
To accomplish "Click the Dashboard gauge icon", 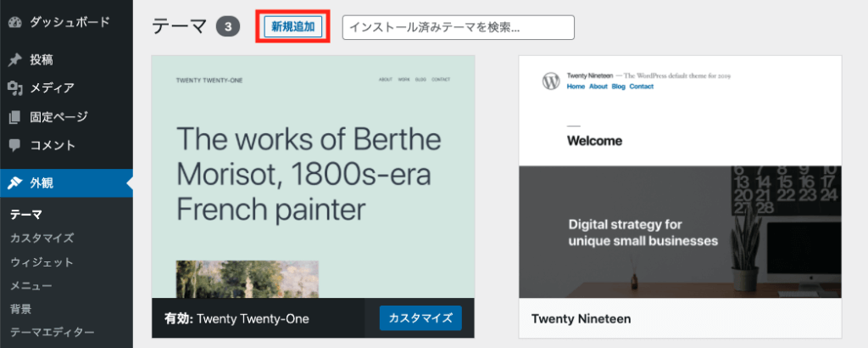I will (14, 20).
